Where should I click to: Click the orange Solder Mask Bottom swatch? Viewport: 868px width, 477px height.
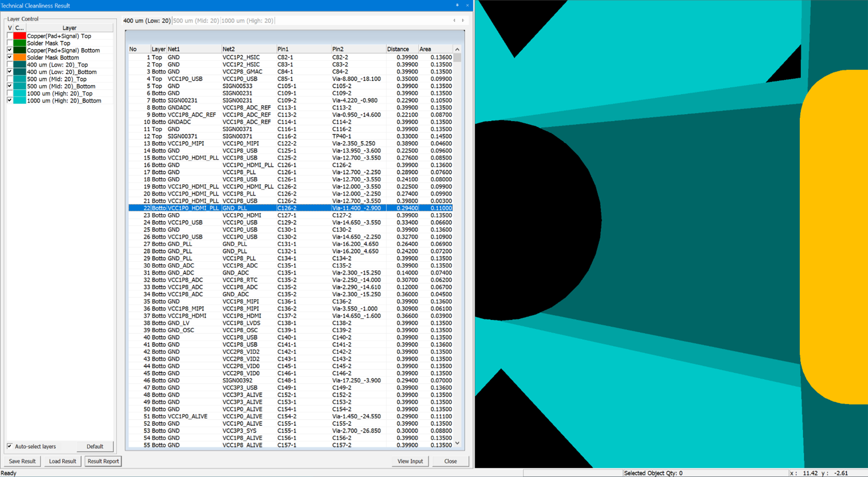pos(20,58)
